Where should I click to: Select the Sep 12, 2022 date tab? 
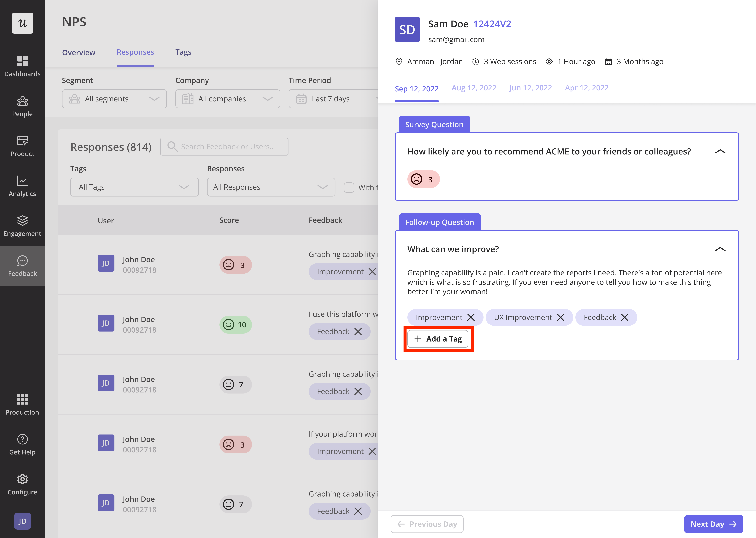[417, 89]
